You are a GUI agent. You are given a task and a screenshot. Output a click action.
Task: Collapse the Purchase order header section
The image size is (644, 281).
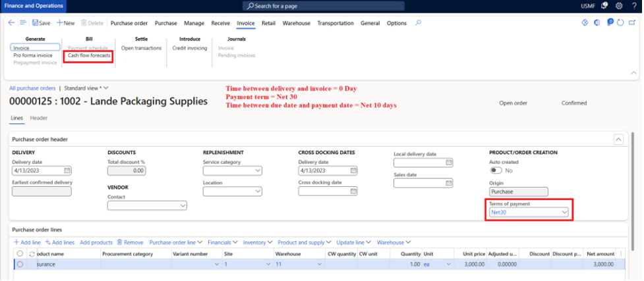pos(618,140)
